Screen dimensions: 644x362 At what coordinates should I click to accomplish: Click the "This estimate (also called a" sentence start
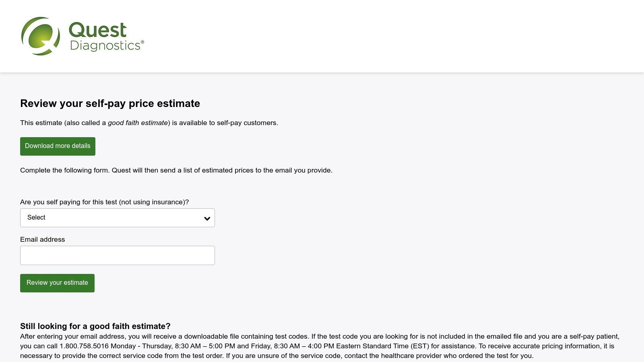pos(63,123)
